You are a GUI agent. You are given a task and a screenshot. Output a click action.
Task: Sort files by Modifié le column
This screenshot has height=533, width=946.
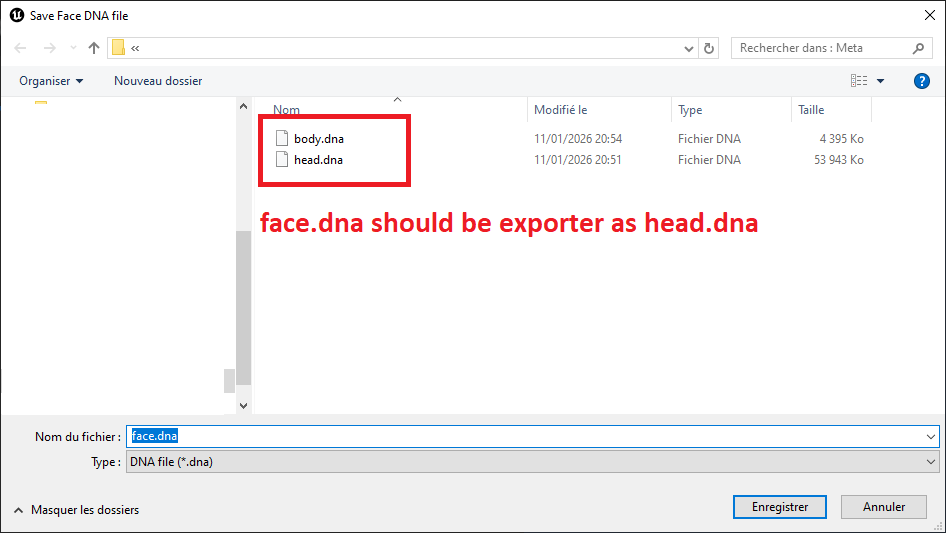click(x=560, y=110)
